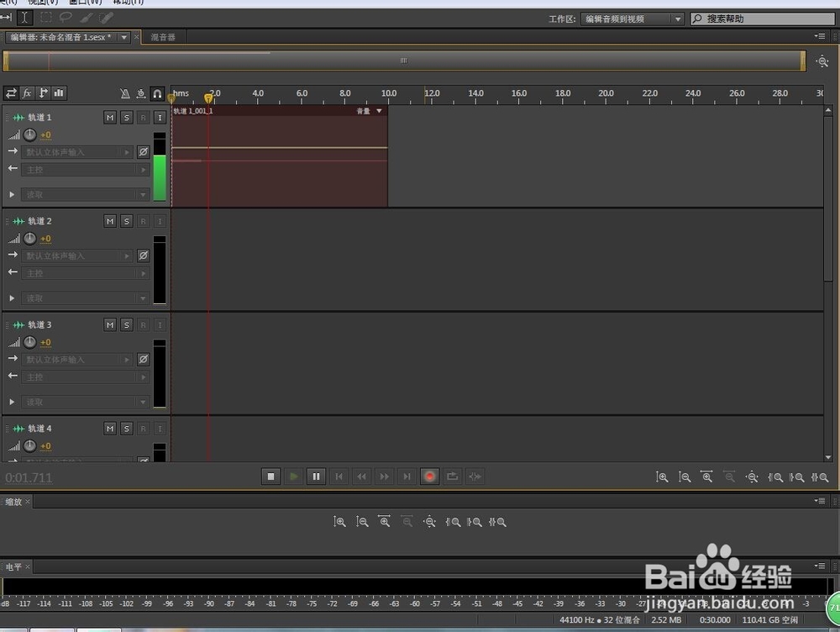Arm 轨道 1 for recording

point(143,118)
